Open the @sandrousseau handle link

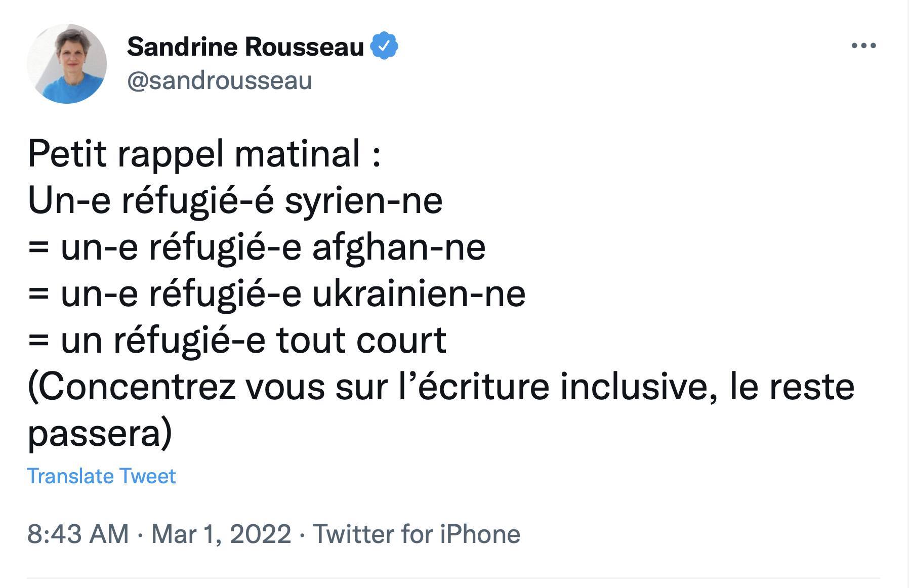(x=219, y=81)
